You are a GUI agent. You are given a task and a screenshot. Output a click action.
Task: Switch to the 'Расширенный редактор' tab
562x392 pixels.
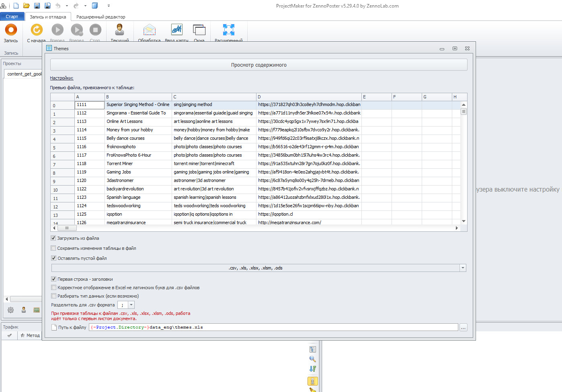coord(101,17)
